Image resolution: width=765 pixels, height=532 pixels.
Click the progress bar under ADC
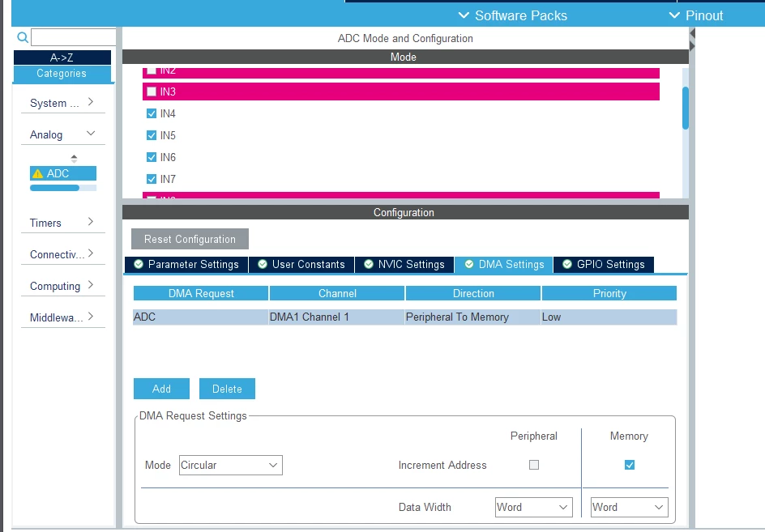(x=63, y=188)
